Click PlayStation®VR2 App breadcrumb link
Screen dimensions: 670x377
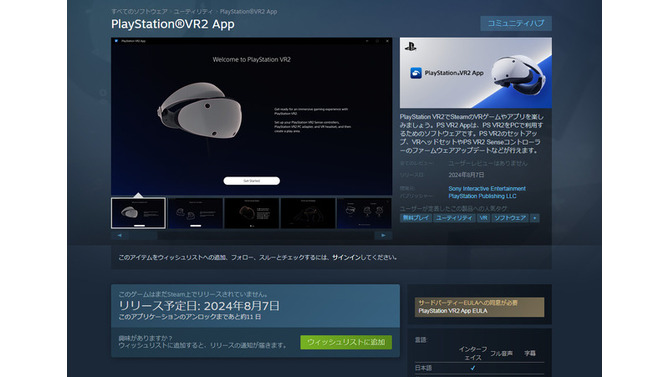(x=248, y=12)
